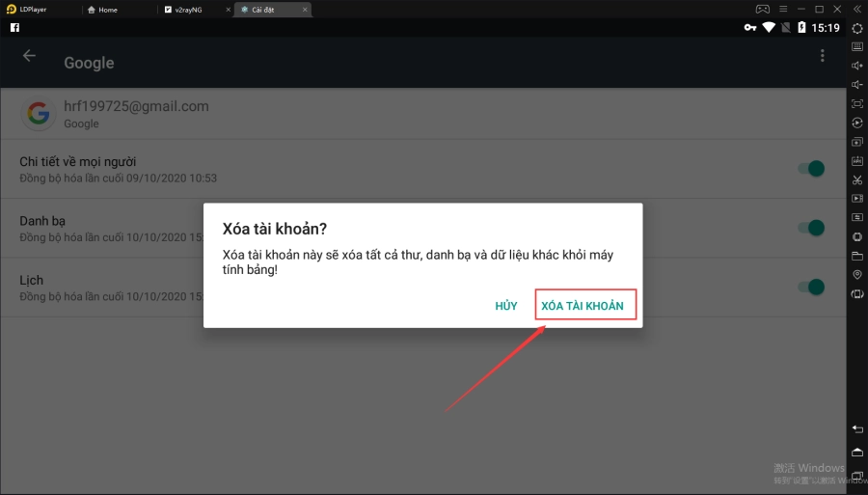Image resolution: width=868 pixels, height=495 pixels.
Task: Open the three-dot overflow menu
Action: [x=822, y=55]
